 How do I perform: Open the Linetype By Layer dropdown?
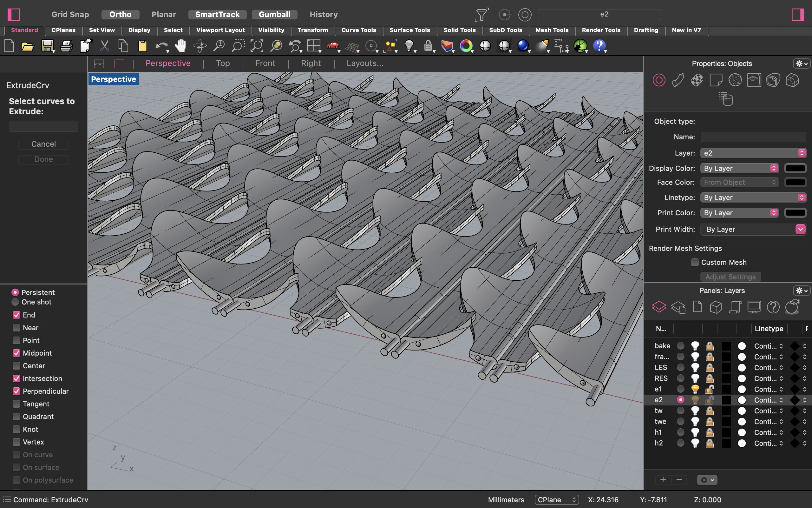point(753,197)
